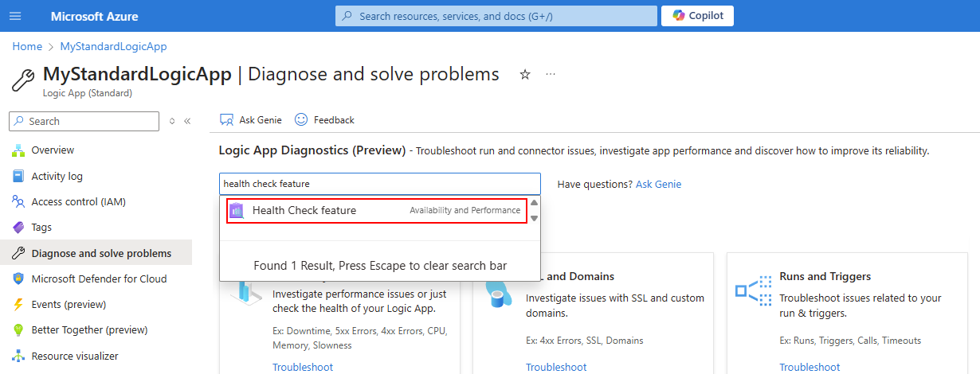Click the Ask Genie toolbar icon
Viewport: 980px width, 374px height.
(227, 119)
